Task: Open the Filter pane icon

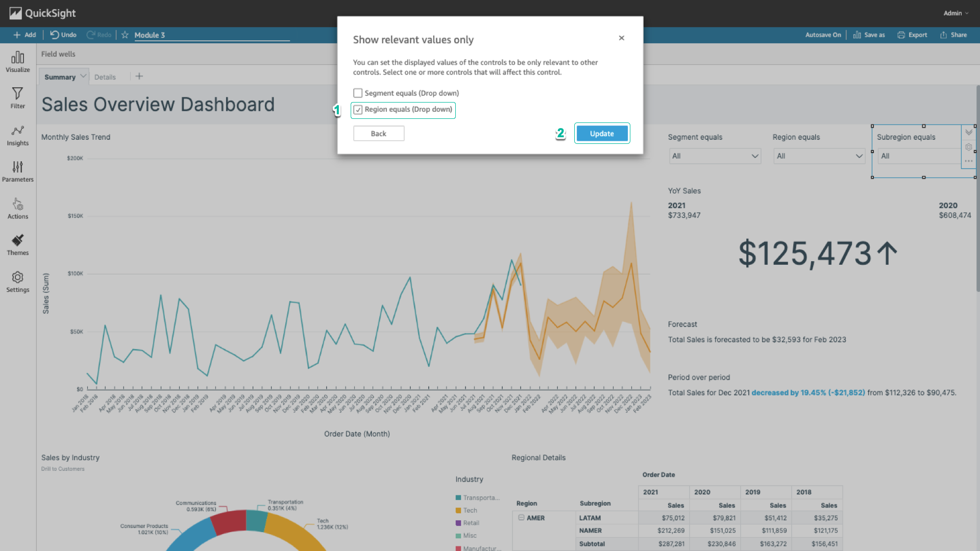Action: tap(18, 93)
